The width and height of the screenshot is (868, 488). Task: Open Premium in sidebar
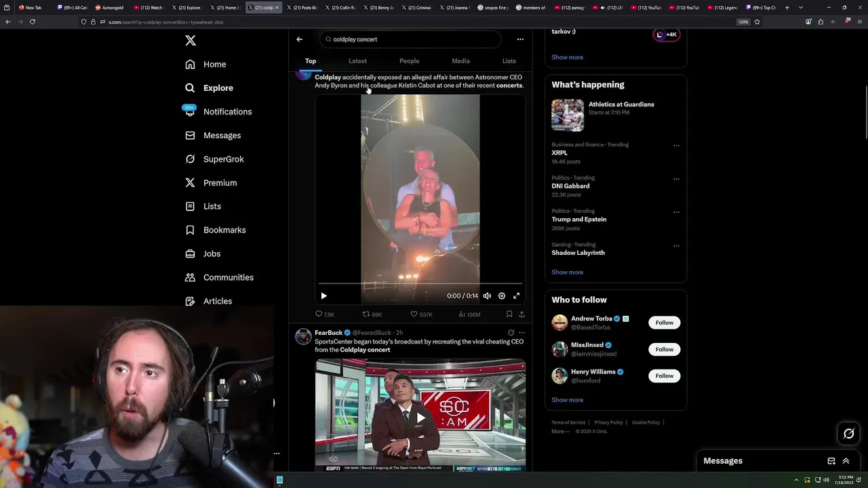[x=211, y=183]
